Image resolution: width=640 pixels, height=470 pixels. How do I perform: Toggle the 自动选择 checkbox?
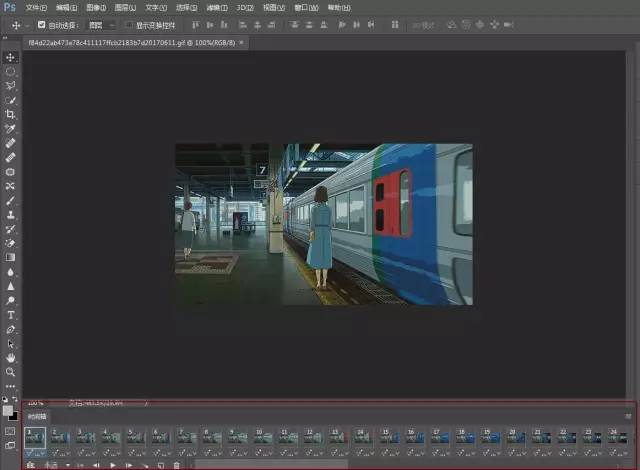tap(41, 24)
